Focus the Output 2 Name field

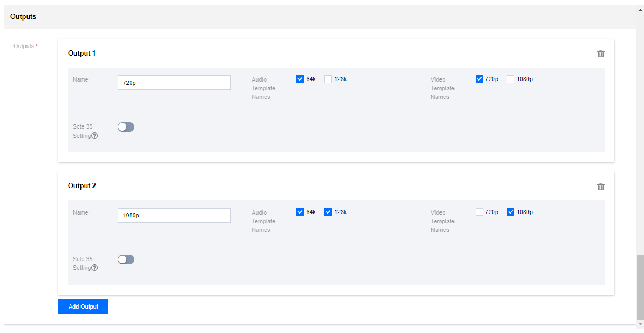pyautogui.click(x=174, y=215)
